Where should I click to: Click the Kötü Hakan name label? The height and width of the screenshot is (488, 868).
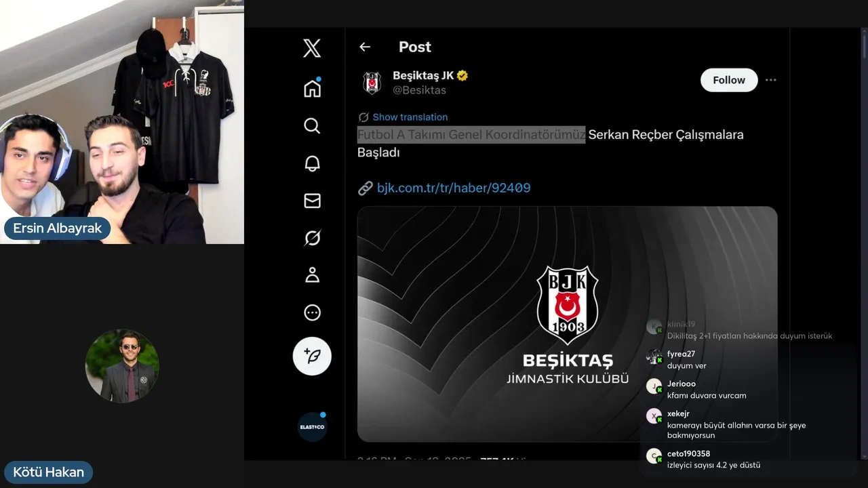click(x=48, y=472)
